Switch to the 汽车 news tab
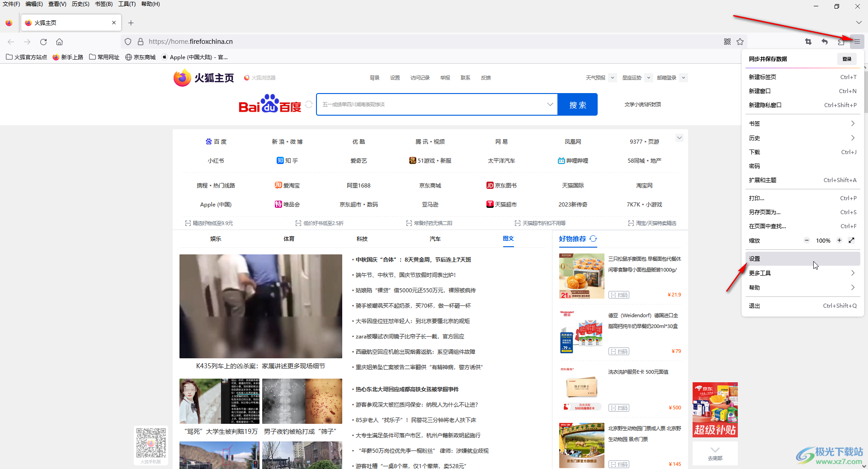 click(435, 239)
